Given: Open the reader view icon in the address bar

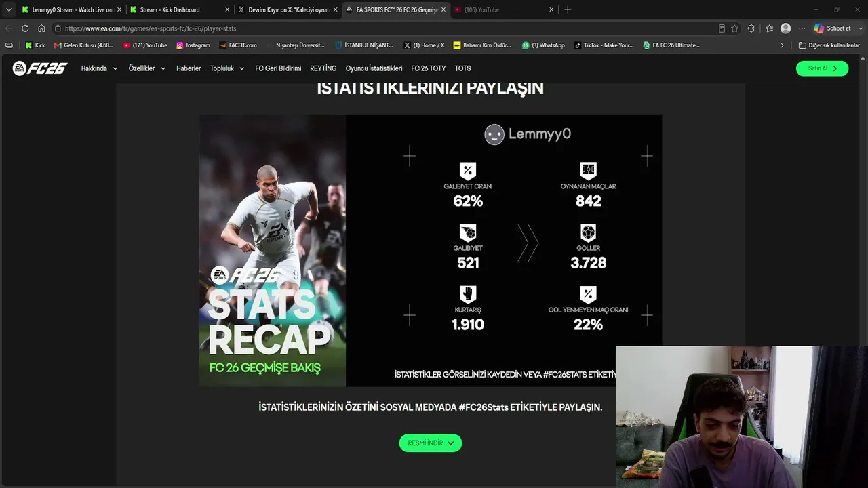Looking at the screenshot, I should [722, 28].
